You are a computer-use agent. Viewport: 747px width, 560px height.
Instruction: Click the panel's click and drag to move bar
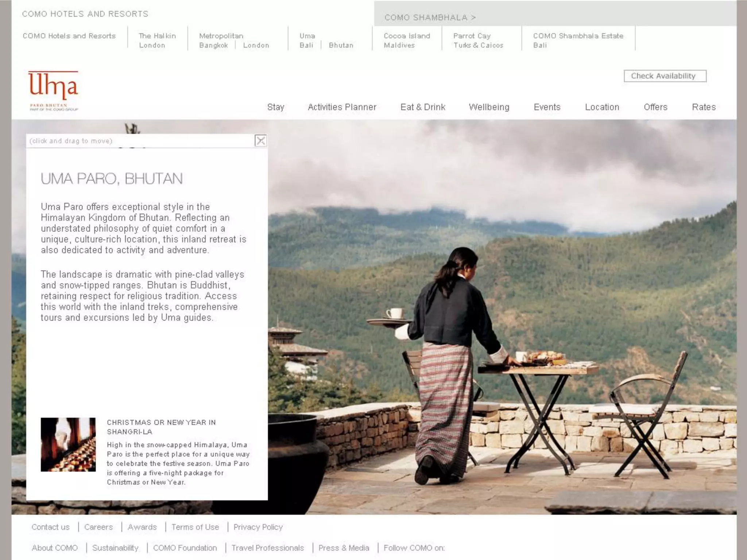140,141
